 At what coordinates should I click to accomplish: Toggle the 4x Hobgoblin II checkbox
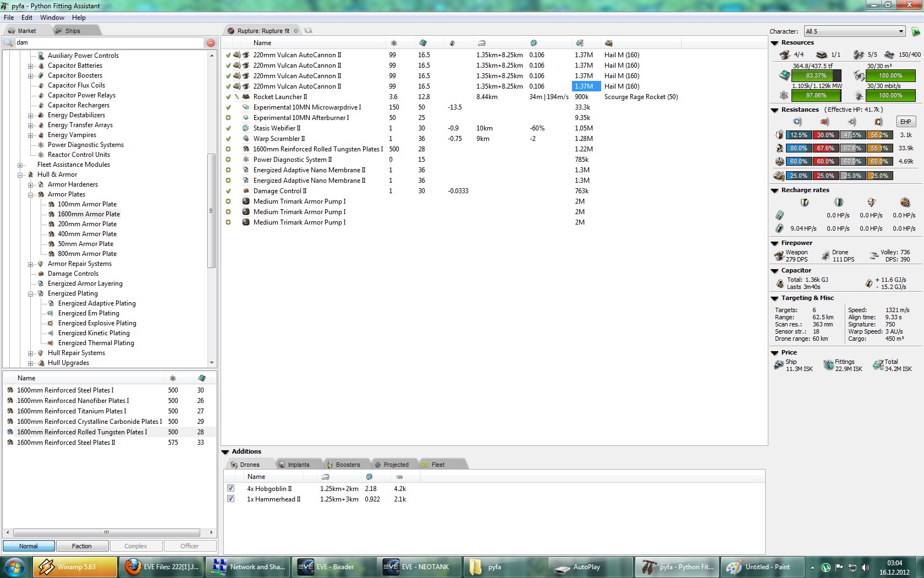[x=231, y=488]
